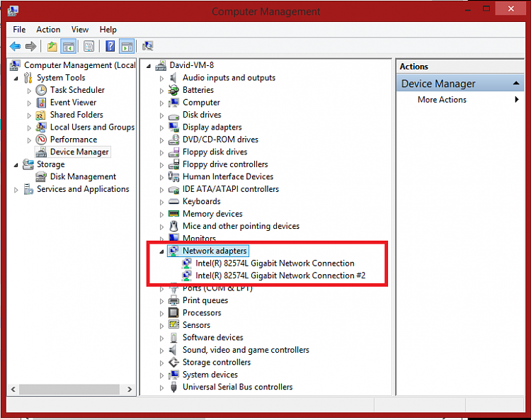Select IDE ATA/ATAPI controllers entry
The height and width of the screenshot is (420, 531).
coord(231,189)
